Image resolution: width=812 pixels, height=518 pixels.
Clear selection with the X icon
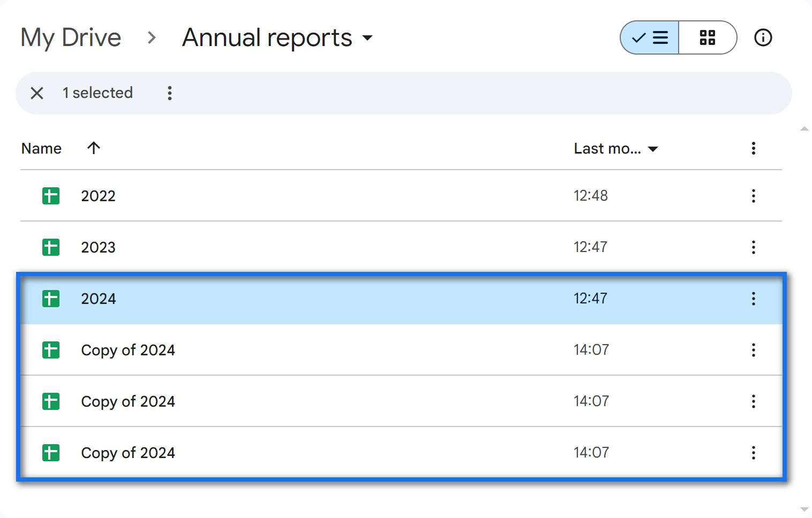coord(37,93)
